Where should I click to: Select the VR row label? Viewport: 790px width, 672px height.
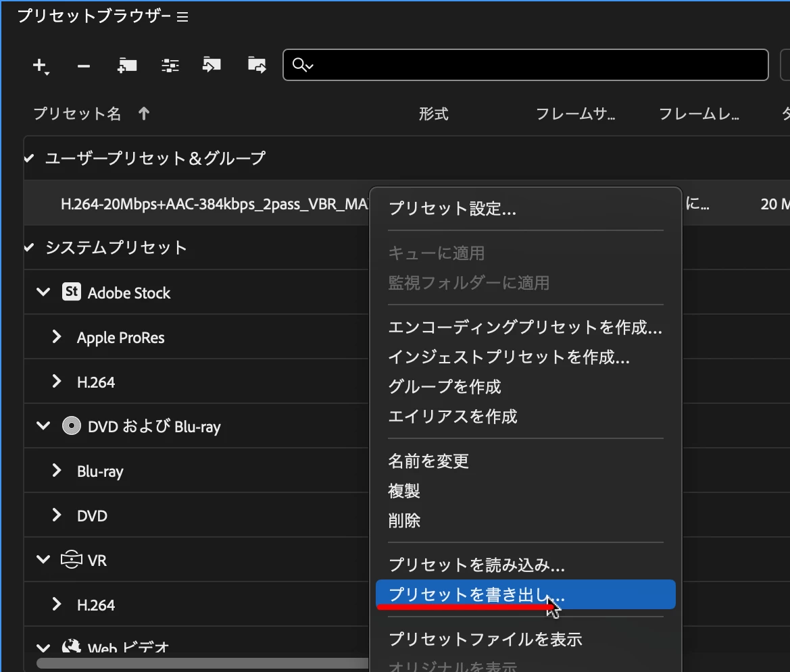97,561
